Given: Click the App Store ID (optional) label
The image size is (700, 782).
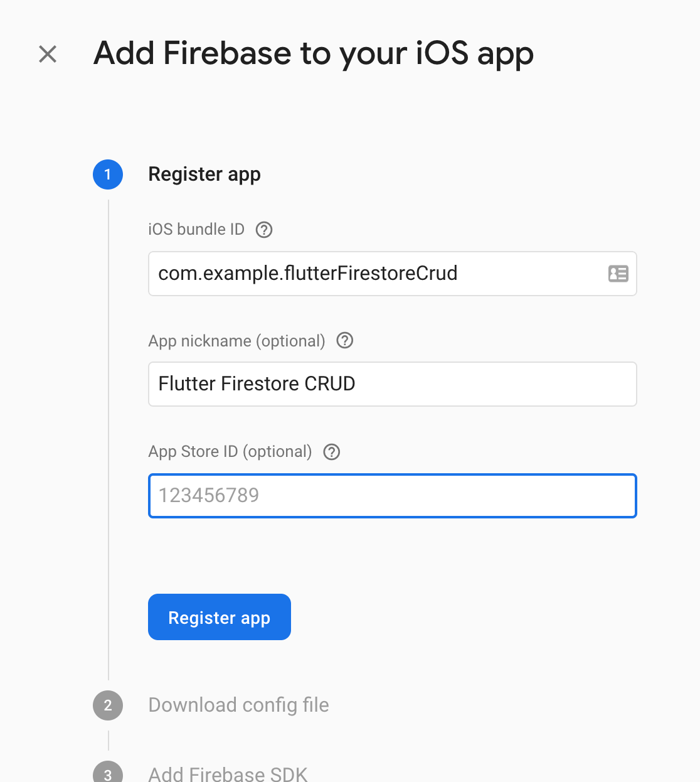Looking at the screenshot, I should click(x=230, y=452).
